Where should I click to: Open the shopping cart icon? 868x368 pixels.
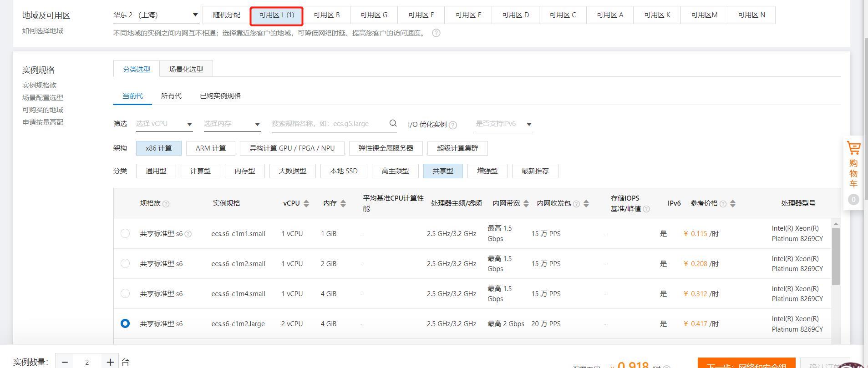pyautogui.click(x=853, y=148)
